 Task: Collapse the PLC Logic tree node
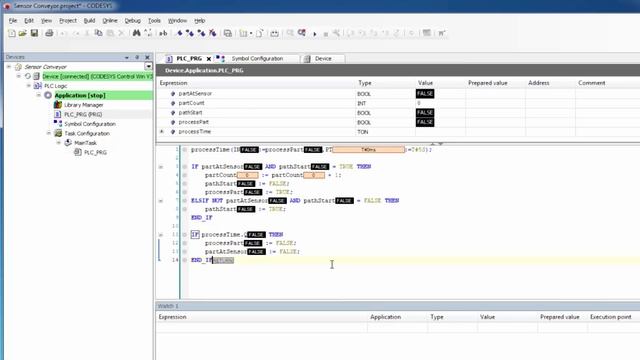point(29,86)
